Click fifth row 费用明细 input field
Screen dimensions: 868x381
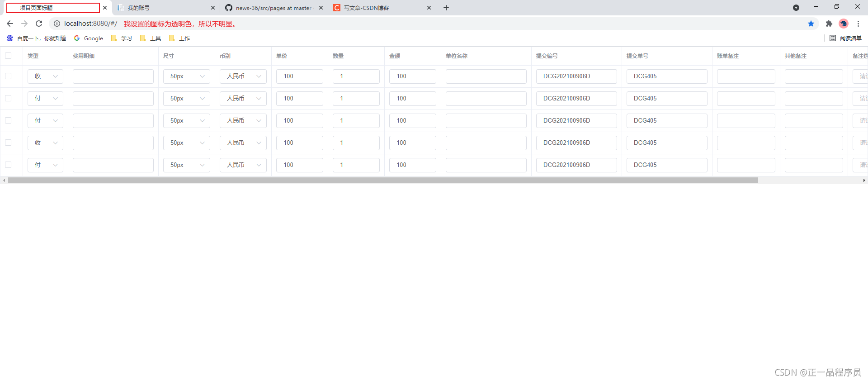[x=113, y=165]
